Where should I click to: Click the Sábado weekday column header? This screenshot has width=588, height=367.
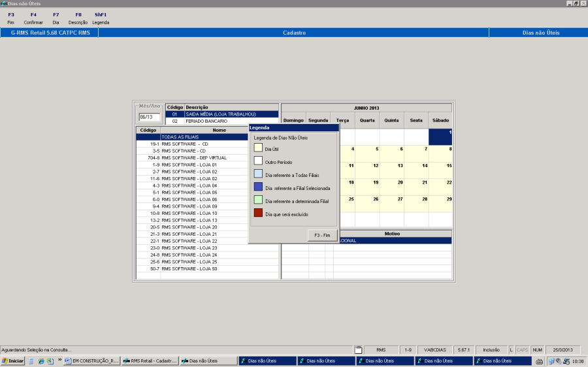click(x=440, y=120)
